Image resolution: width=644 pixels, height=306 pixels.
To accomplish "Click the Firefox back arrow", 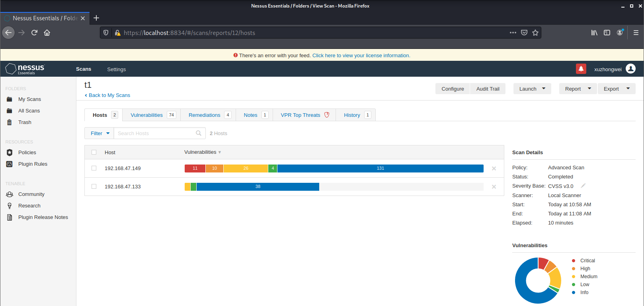I will 8,33.
